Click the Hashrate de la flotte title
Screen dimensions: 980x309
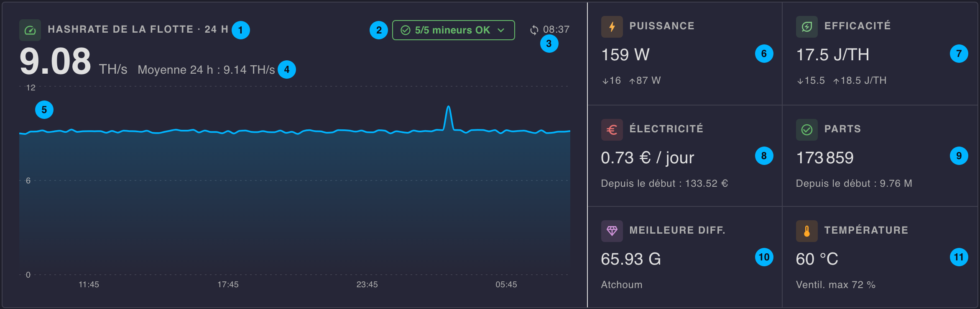(138, 29)
